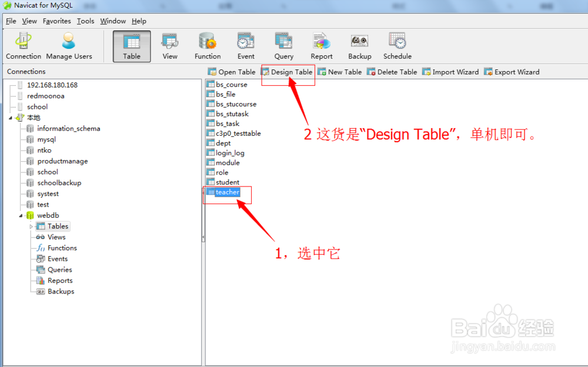Viewport: 588px width, 367px height.
Task: Select the Views node under webdb
Action: coord(56,237)
